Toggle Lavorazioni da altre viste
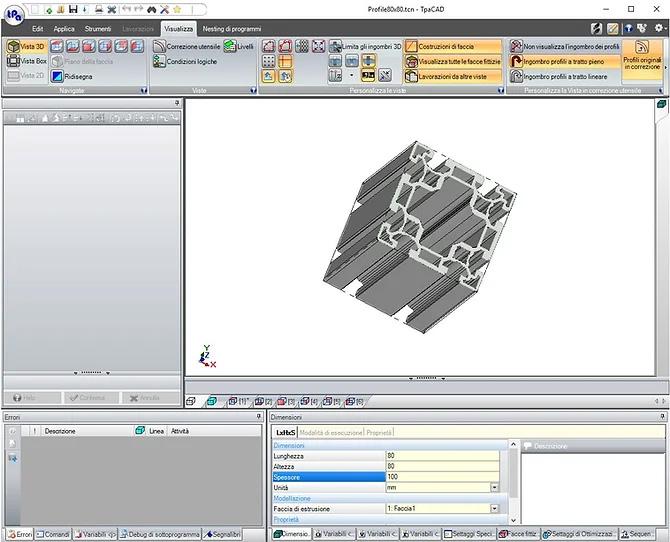670x542 pixels. click(453, 77)
